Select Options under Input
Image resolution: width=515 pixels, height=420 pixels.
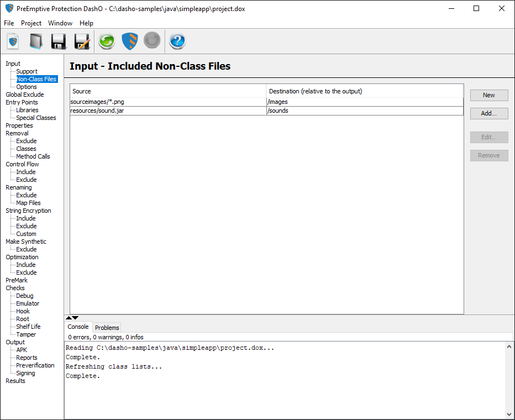pos(27,87)
